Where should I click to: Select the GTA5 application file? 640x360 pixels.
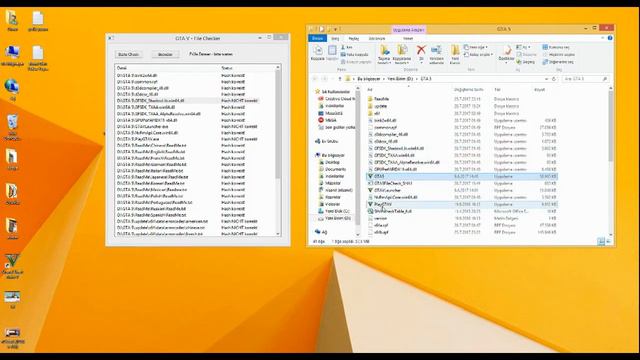coord(462,176)
